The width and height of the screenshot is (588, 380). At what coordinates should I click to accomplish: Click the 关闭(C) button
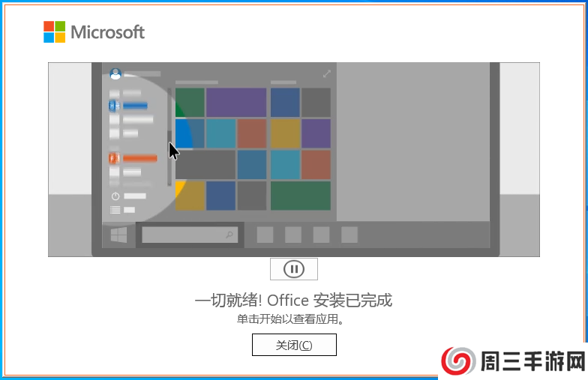coord(294,345)
